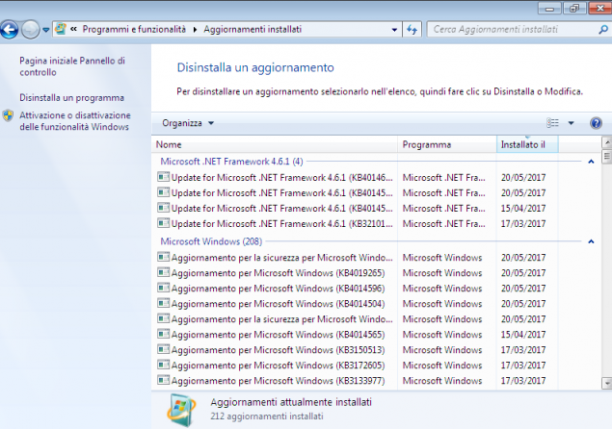The width and height of the screenshot is (612, 429).
Task: Click the Back navigation arrow button
Action: (x=9, y=30)
